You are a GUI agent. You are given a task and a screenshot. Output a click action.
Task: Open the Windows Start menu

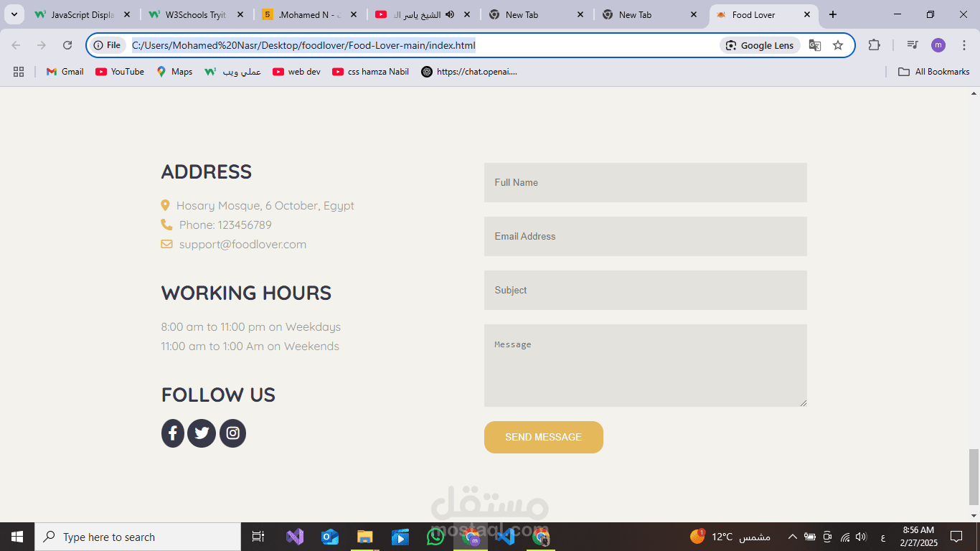point(17,537)
